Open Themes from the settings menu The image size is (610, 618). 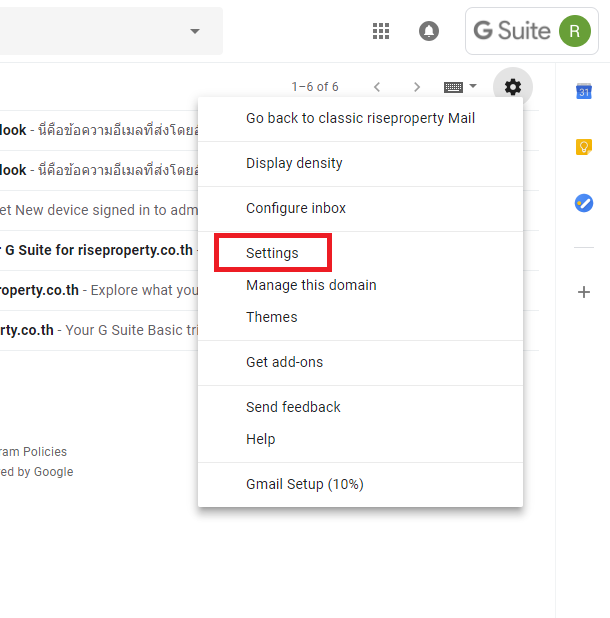[x=271, y=317]
